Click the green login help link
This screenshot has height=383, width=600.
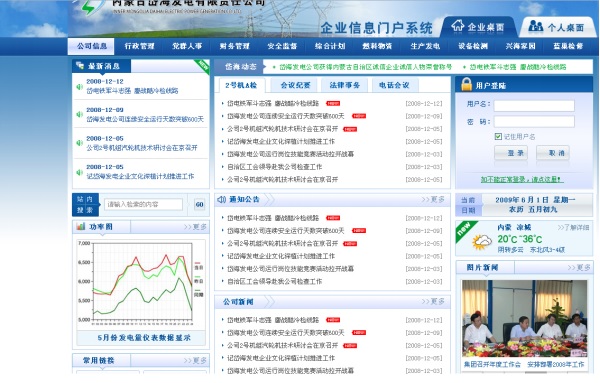tap(522, 179)
